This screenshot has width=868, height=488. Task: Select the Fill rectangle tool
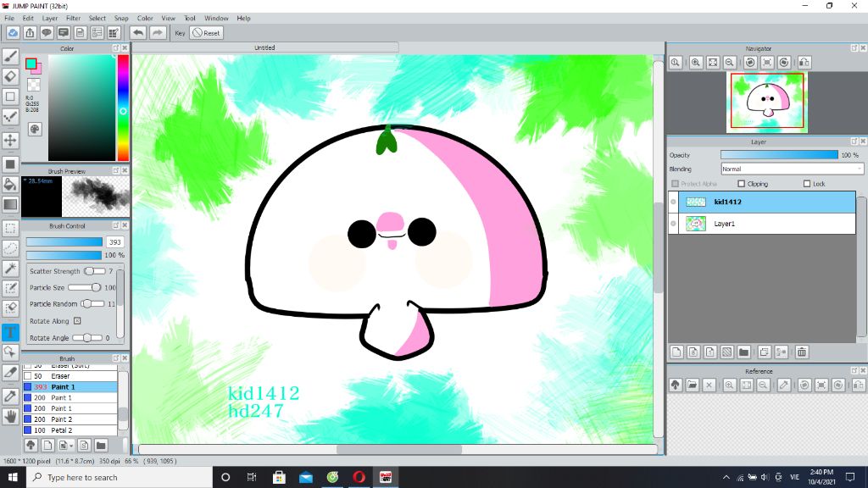coord(10,164)
